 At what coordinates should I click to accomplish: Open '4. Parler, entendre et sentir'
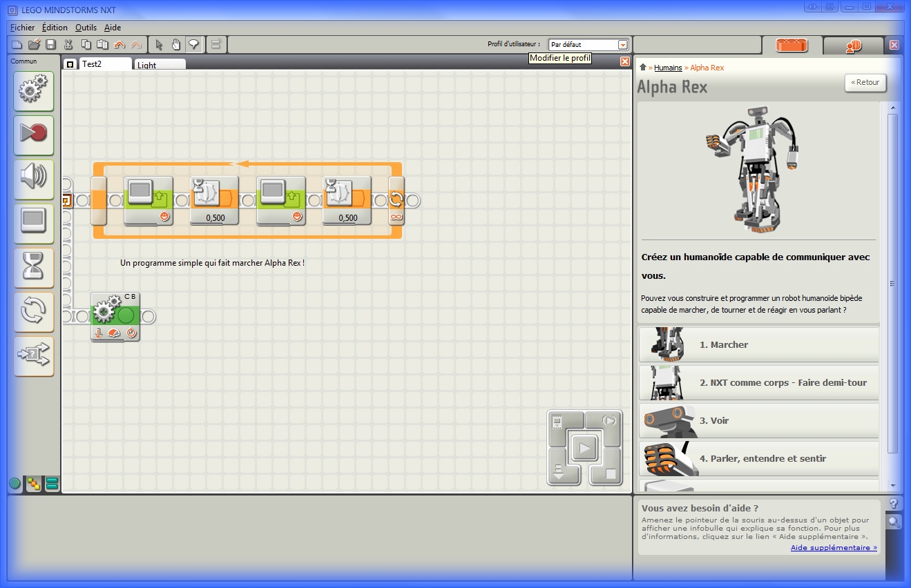[x=759, y=458]
